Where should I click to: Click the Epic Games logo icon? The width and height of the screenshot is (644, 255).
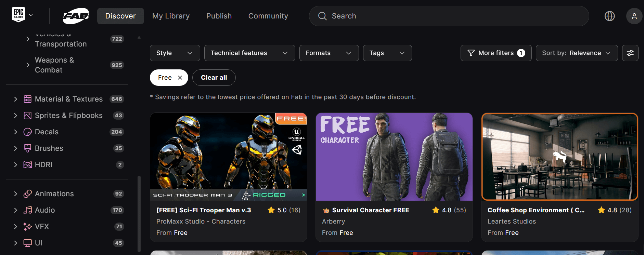coord(18,15)
